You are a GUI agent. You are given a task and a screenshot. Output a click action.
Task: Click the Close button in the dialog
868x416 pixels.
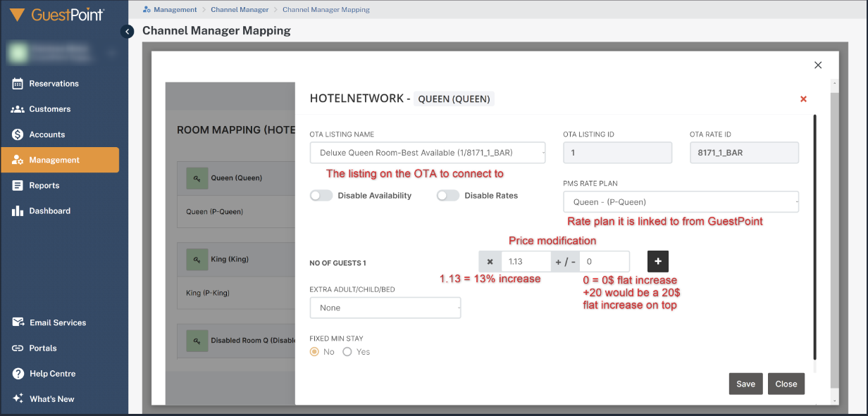[x=786, y=384]
